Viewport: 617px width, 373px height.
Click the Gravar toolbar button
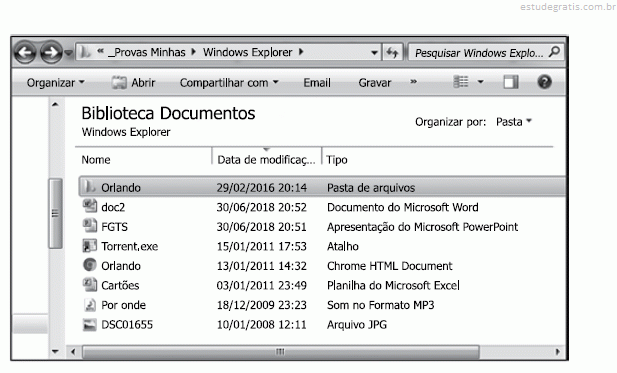(x=375, y=83)
